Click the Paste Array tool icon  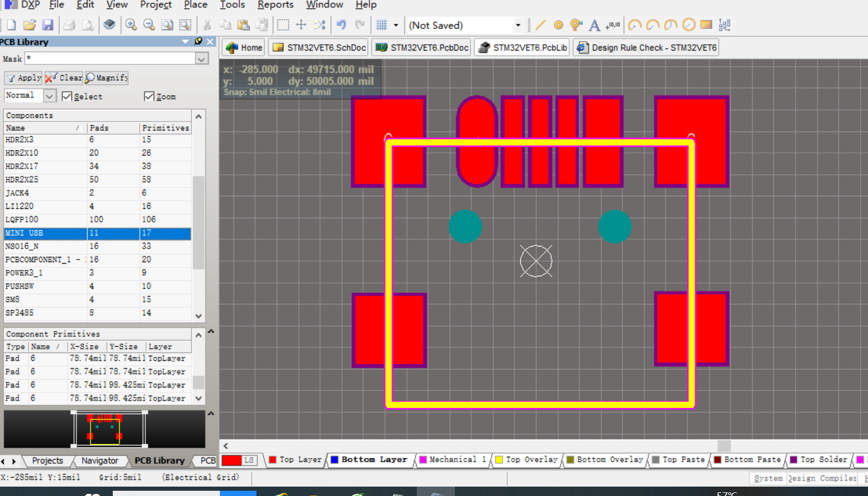[x=725, y=25]
